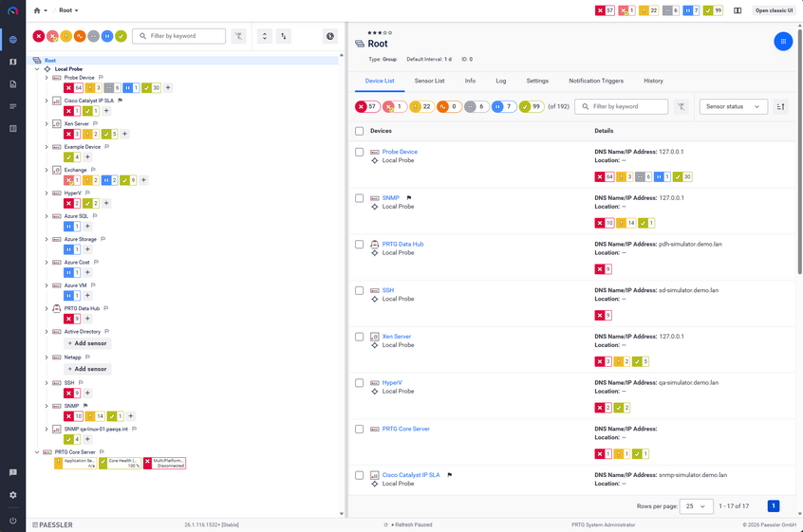Screen dimensions: 803x532
Task: Click the plus icon in the SNMP tree row
Action: click(x=131, y=416)
